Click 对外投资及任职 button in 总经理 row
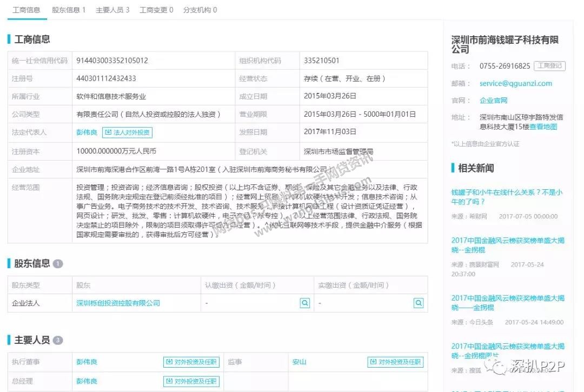 191,381
